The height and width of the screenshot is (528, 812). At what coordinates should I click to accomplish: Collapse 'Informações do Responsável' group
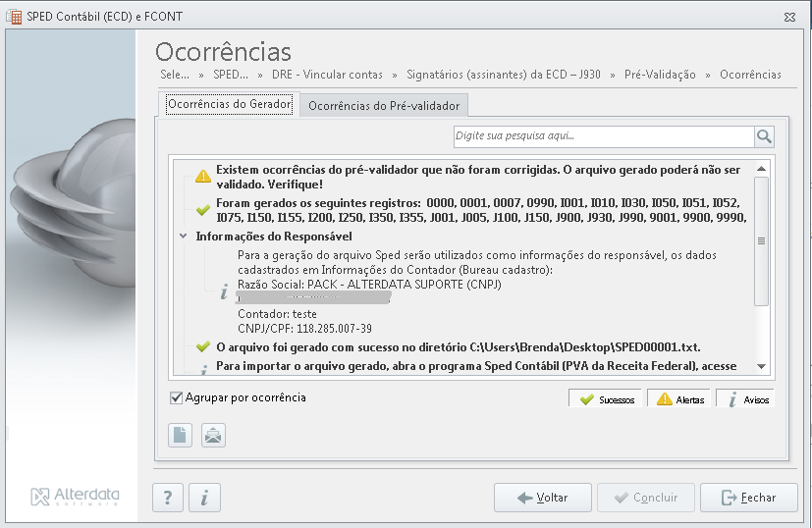click(183, 237)
